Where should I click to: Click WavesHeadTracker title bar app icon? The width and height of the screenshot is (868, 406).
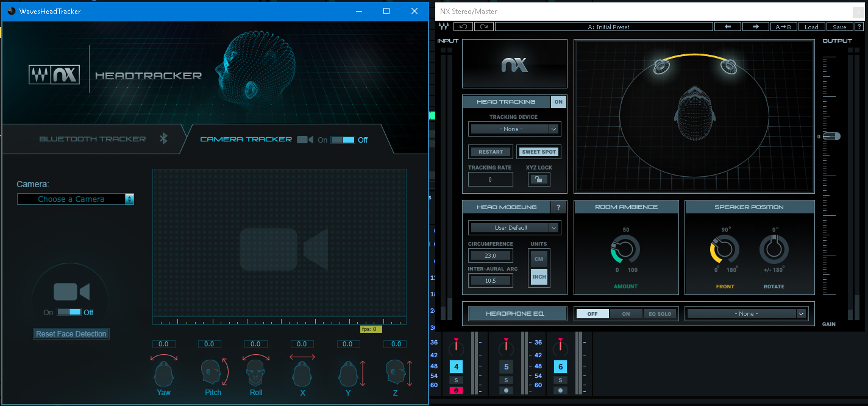click(x=12, y=11)
